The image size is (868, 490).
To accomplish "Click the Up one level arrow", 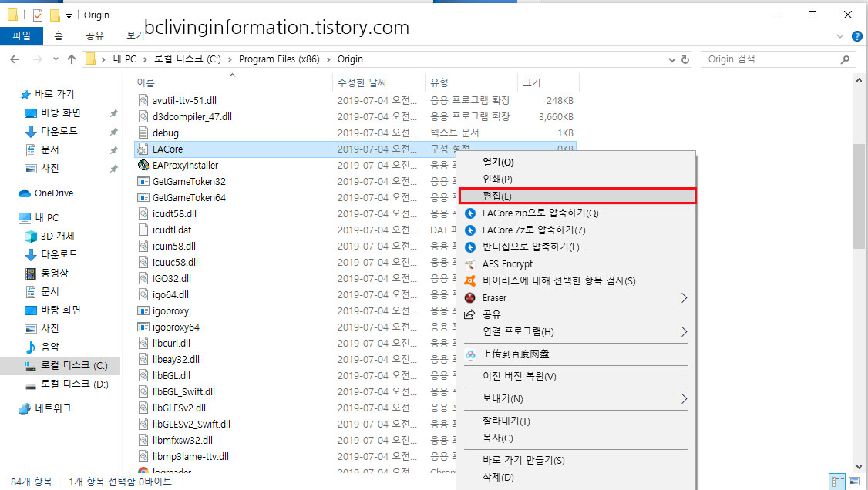I will [x=72, y=59].
